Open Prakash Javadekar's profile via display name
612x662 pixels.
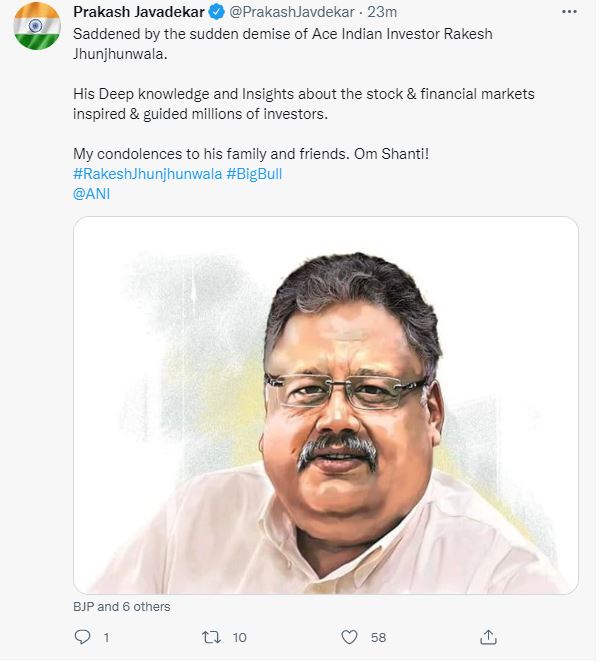(x=138, y=12)
